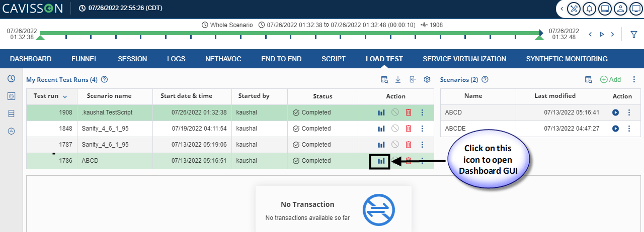This screenshot has height=232, width=644.
Task: Open more options for ABCDE scenario
Action: coord(629,129)
